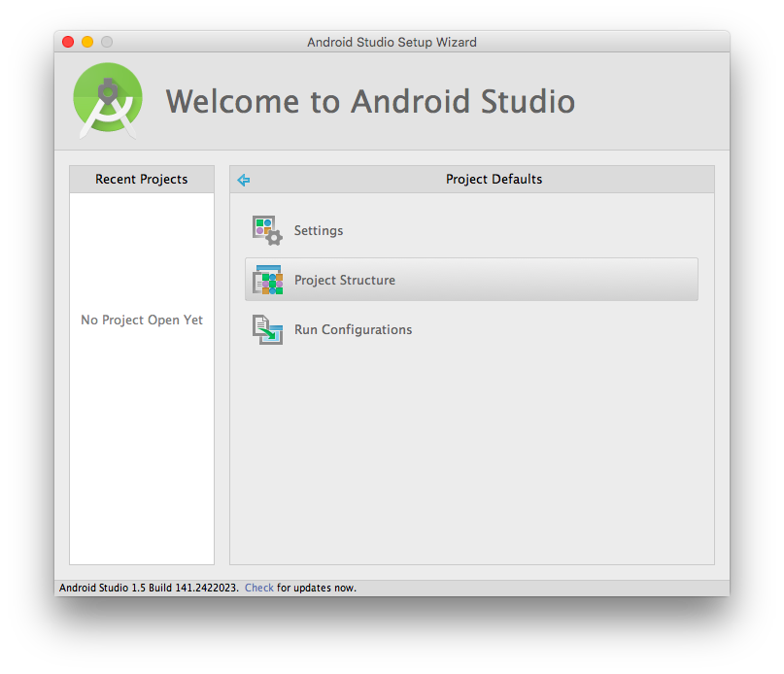This screenshot has height=674, width=784.
Task: Click the Check for updates link
Action: pyautogui.click(x=259, y=588)
